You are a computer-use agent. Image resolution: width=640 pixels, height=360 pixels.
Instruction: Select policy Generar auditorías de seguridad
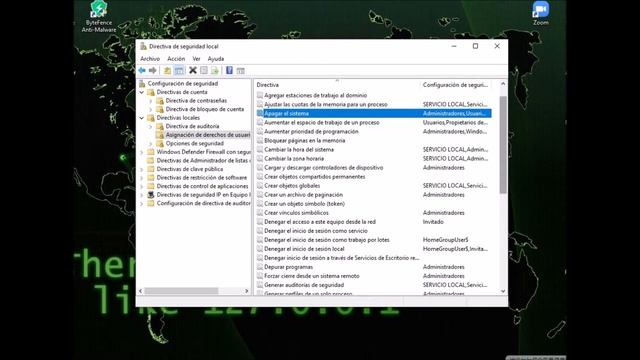point(304,285)
